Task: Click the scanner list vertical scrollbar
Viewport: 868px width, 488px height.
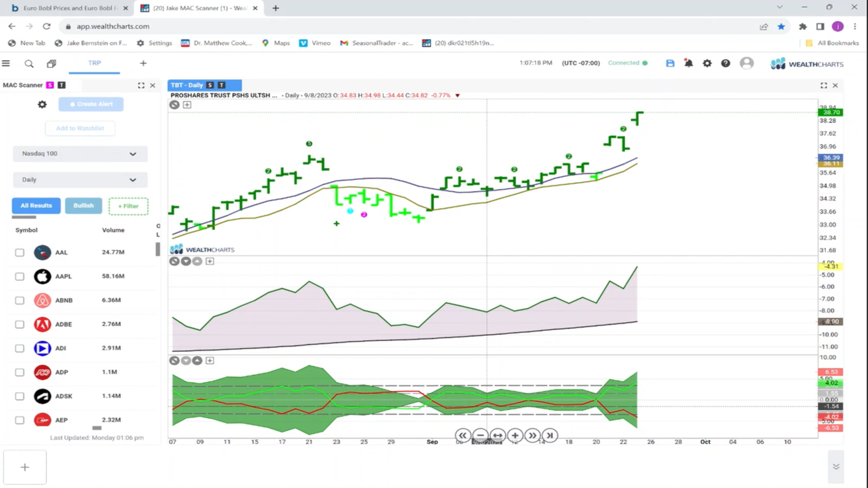Action: coord(158,249)
